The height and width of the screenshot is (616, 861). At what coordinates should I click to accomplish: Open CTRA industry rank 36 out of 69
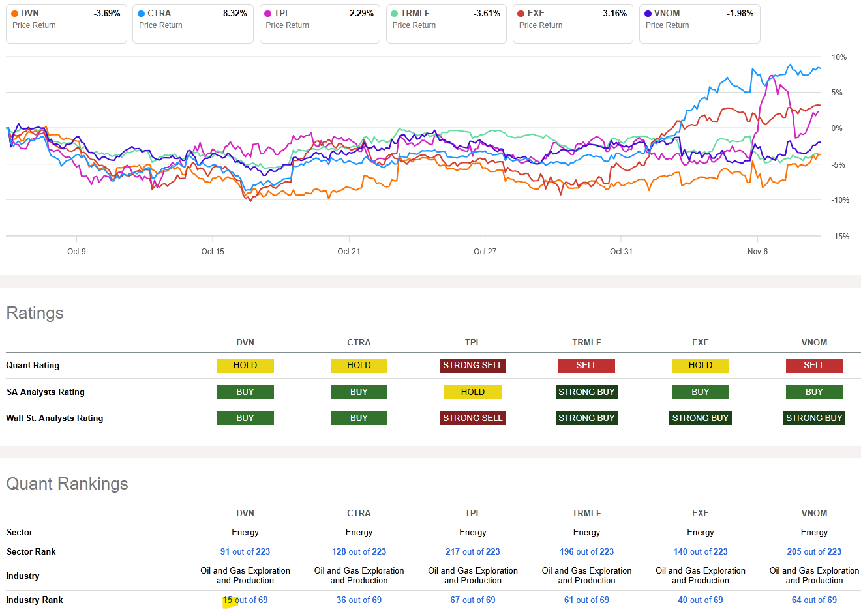tap(359, 600)
